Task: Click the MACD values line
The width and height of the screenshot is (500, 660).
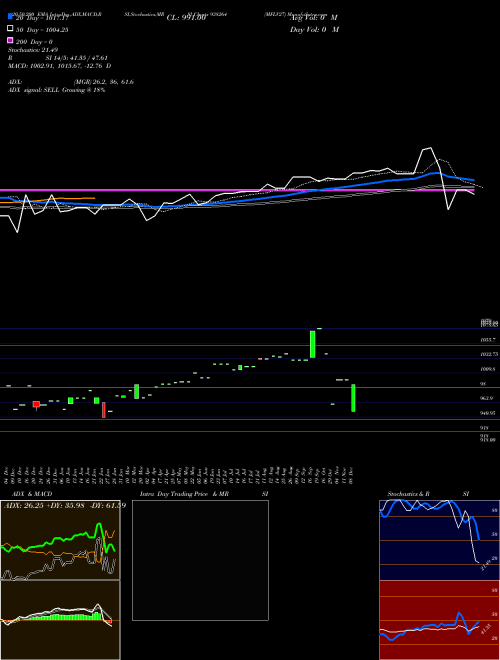Action: 59,66
